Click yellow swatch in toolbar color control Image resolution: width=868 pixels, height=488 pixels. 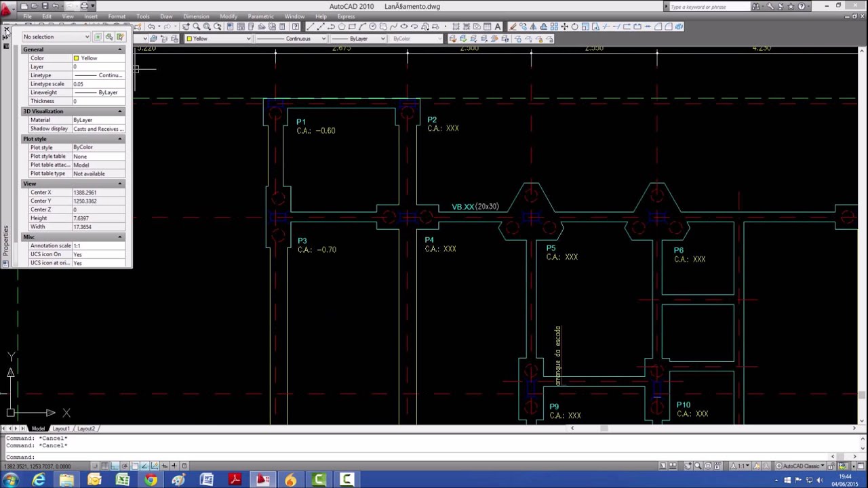[190, 39]
